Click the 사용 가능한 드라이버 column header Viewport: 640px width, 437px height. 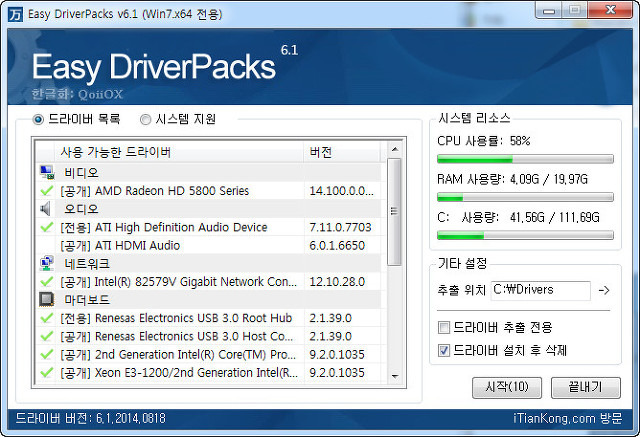[x=179, y=152]
